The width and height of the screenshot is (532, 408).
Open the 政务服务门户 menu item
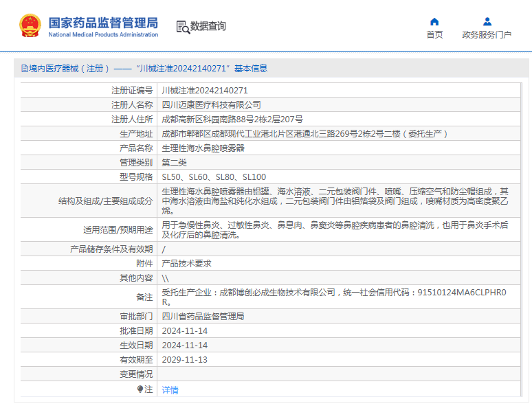(x=487, y=35)
